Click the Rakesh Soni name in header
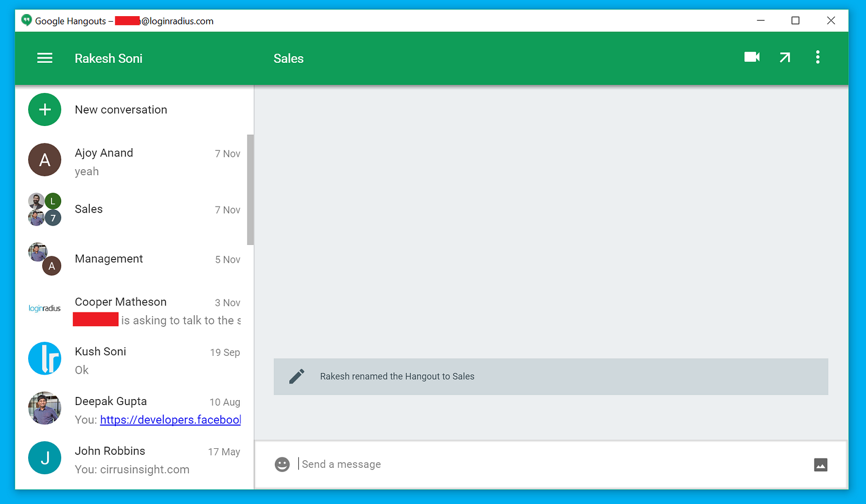Image resolution: width=866 pixels, height=504 pixels. [x=109, y=58]
